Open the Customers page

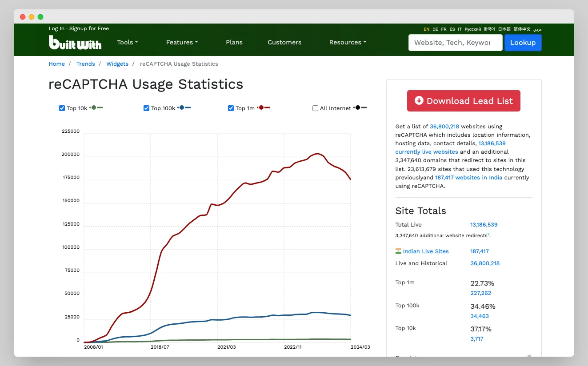[284, 42]
